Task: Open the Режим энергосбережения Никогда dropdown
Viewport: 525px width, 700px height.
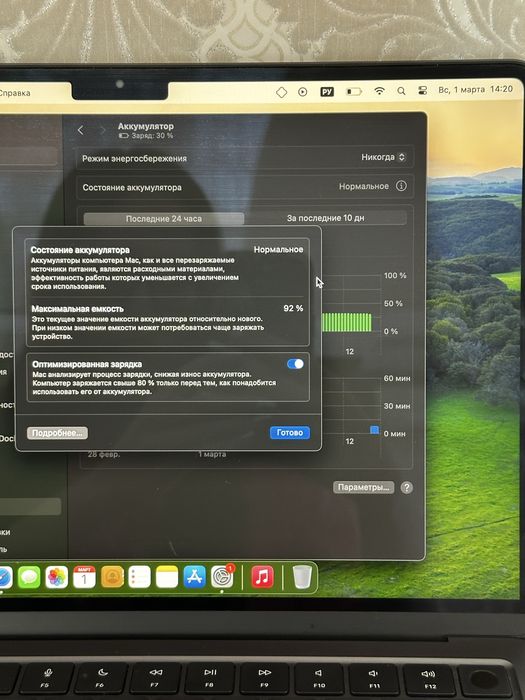Action: (x=383, y=157)
